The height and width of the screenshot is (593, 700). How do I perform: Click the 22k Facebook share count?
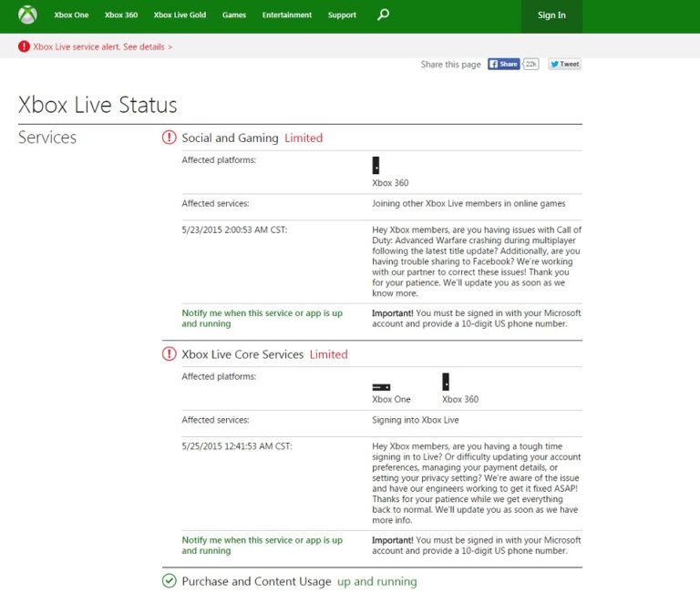(530, 65)
